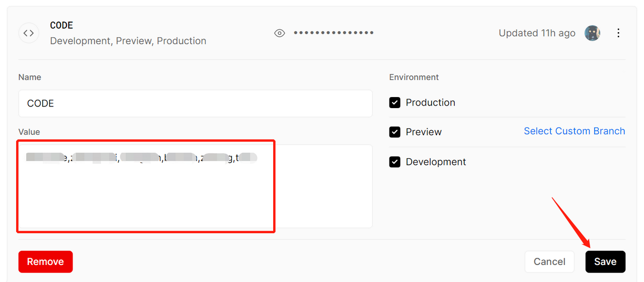Viewport: 644px width, 282px height.
Task: Toggle the Preview environment checkbox
Action: 395,132
